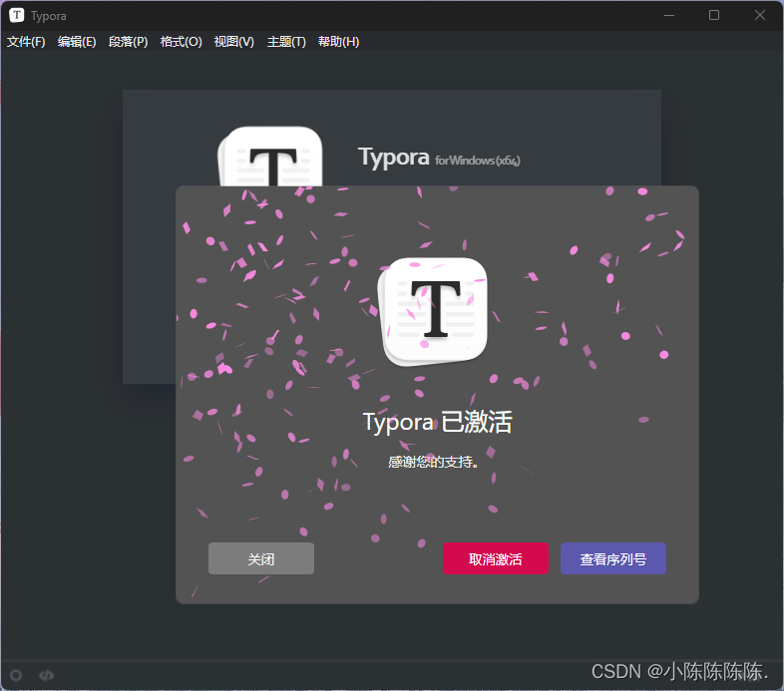Click the 查看序列号 button
784x691 pixels.
[613, 558]
